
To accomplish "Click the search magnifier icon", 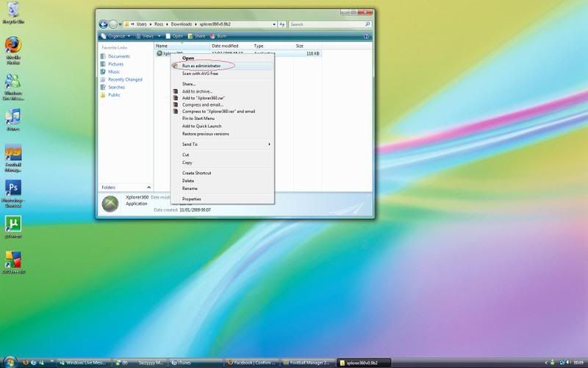I will [367, 24].
